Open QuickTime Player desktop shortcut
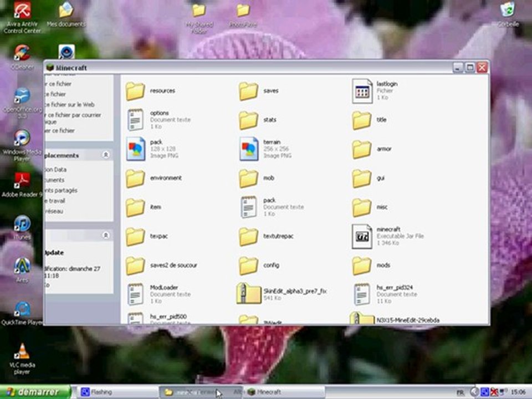This screenshot has width=532, height=399. pos(22,313)
